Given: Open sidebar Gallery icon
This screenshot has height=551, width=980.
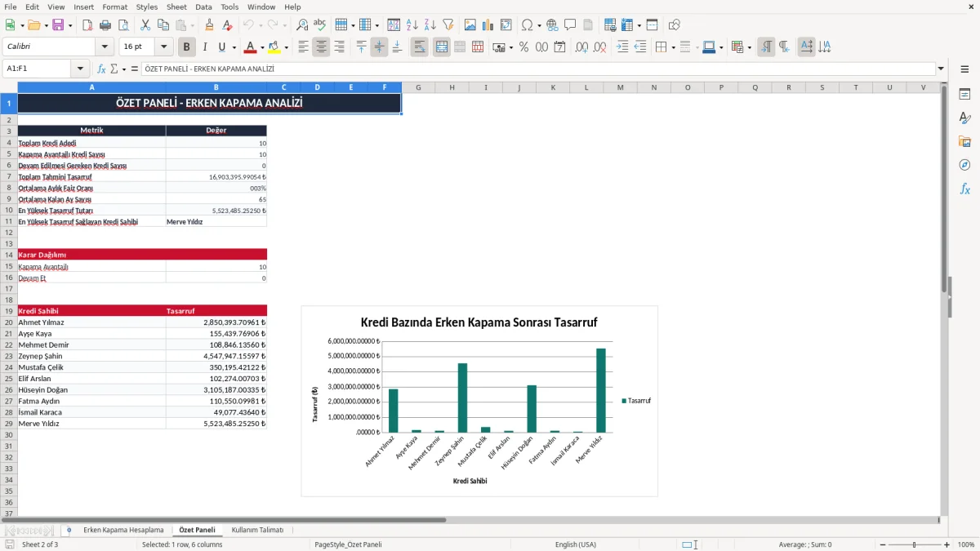Looking at the screenshot, I should tap(964, 141).
